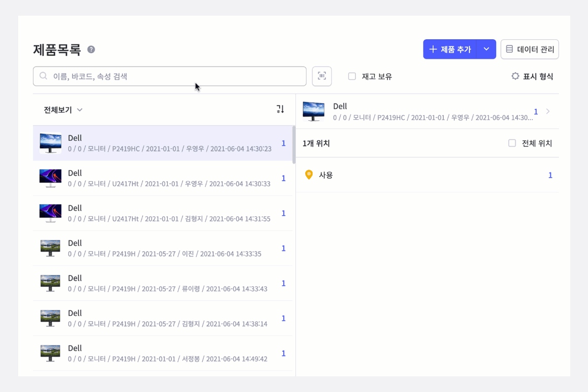Focus the 이름, 바코드, 속성 검색 search field

point(169,76)
